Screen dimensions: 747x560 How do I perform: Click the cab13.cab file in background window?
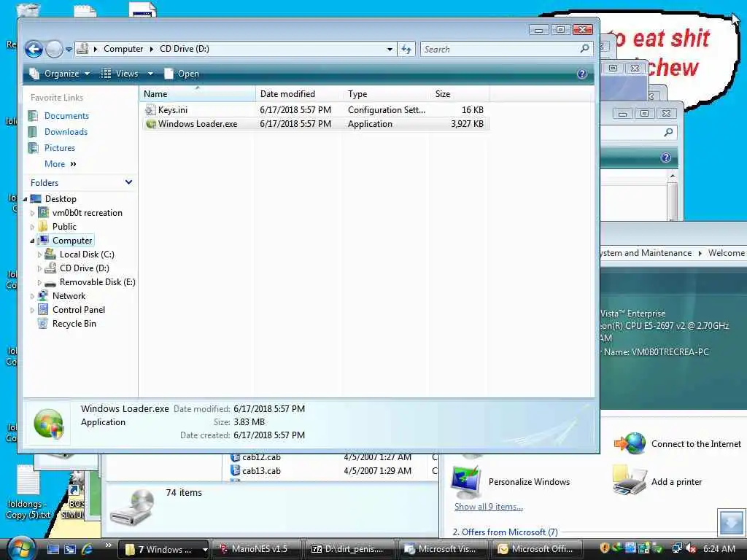click(261, 471)
